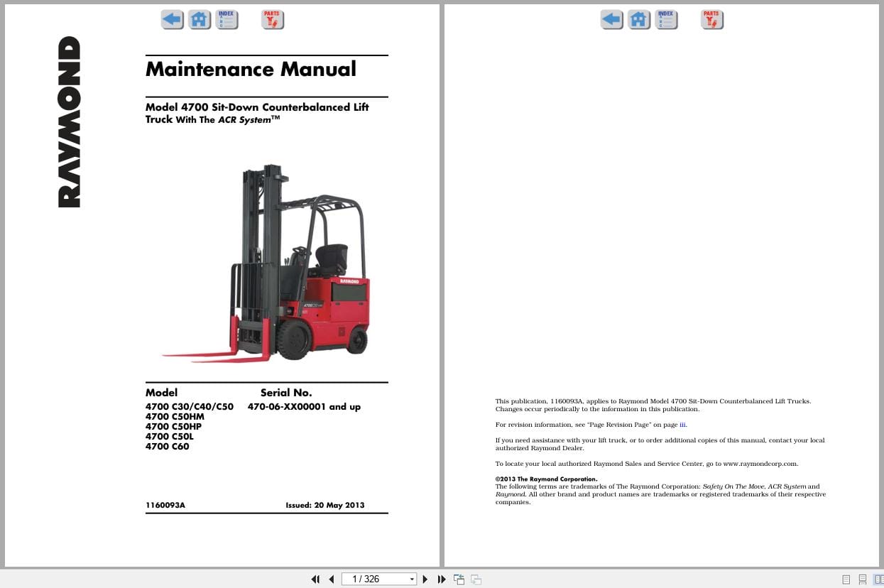Click the go-to-previous-view icon
Image resolution: width=884 pixels, height=588 pixels.
point(459,579)
